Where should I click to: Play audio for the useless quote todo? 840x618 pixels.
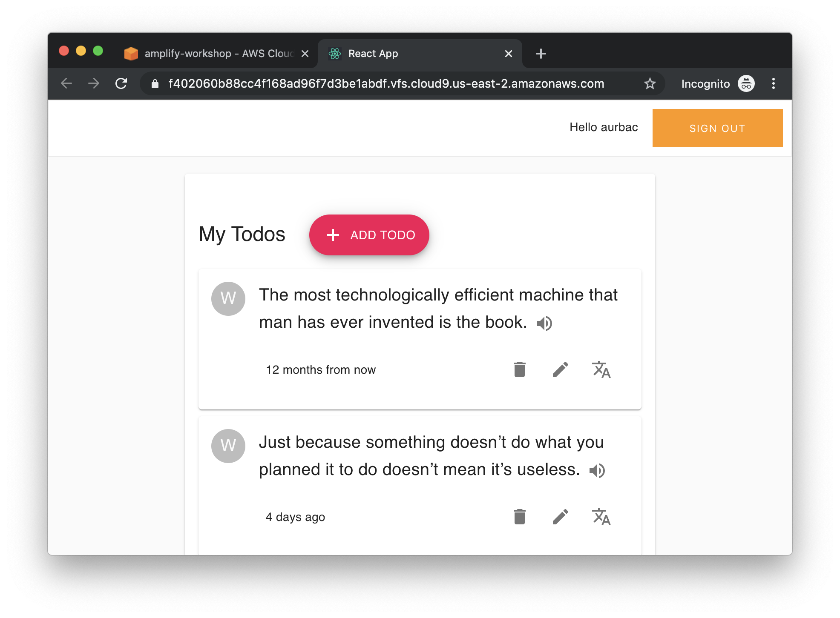click(597, 471)
